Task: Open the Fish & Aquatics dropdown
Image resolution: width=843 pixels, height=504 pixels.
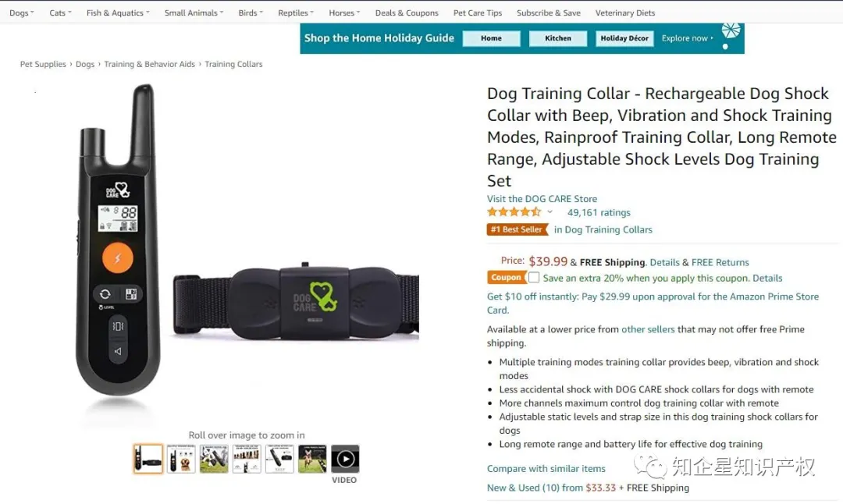Action: (118, 13)
